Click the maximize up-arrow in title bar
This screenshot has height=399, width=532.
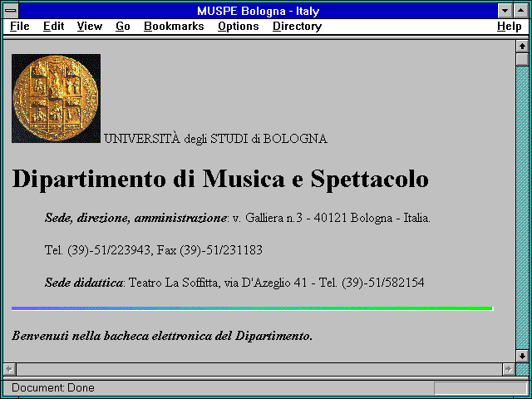click(x=521, y=11)
